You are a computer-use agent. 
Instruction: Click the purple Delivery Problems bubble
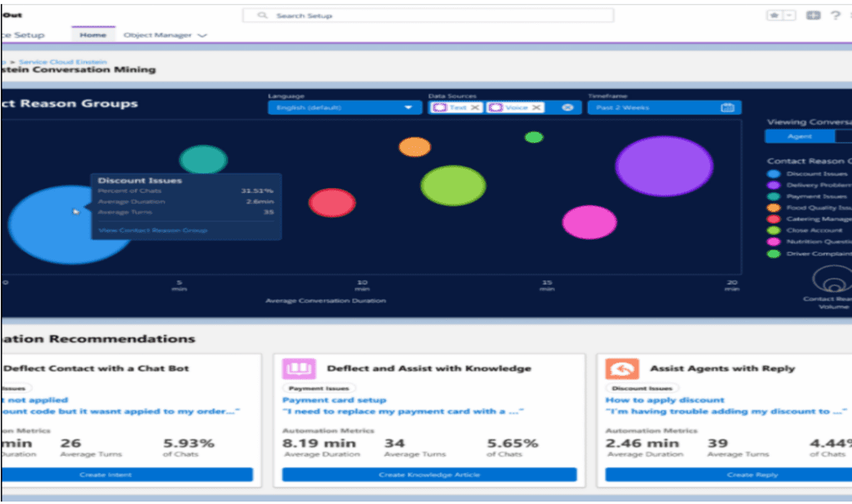pyautogui.click(x=664, y=166)
